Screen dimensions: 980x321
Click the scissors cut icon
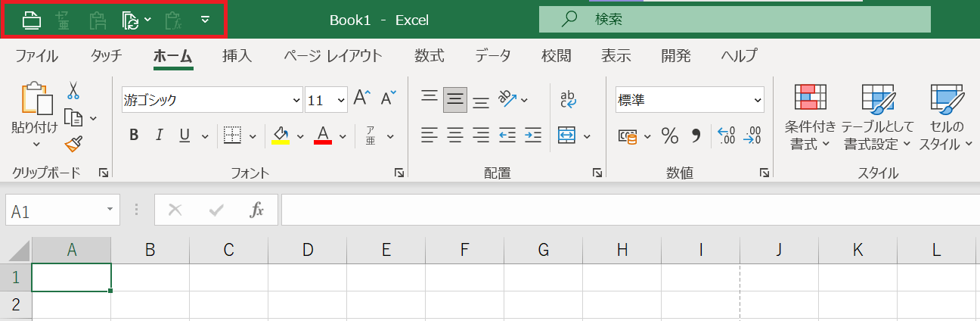click(73, 92)
